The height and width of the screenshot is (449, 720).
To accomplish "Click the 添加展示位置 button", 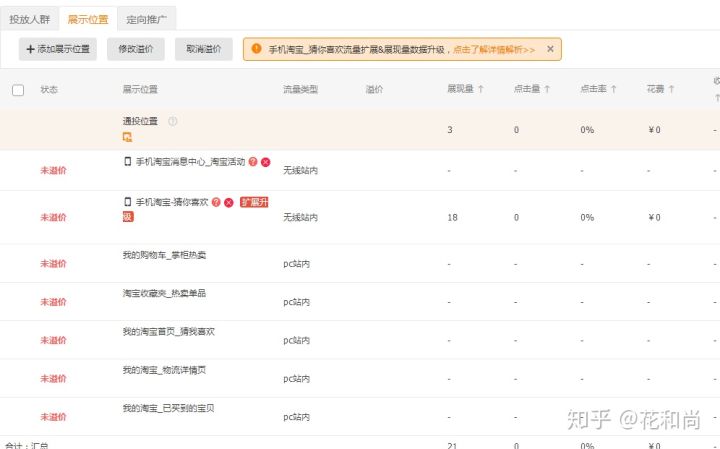I will pyautogui.click(x=58, y=49).
